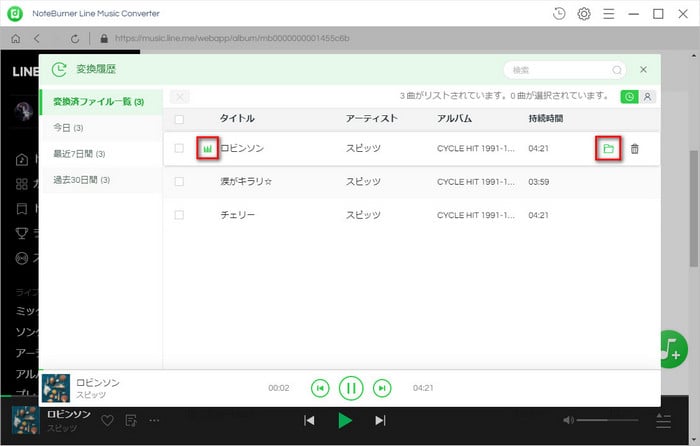Previous track in LINE MUSIC bottom player
700x446 pixels.
tap(309, 421)
